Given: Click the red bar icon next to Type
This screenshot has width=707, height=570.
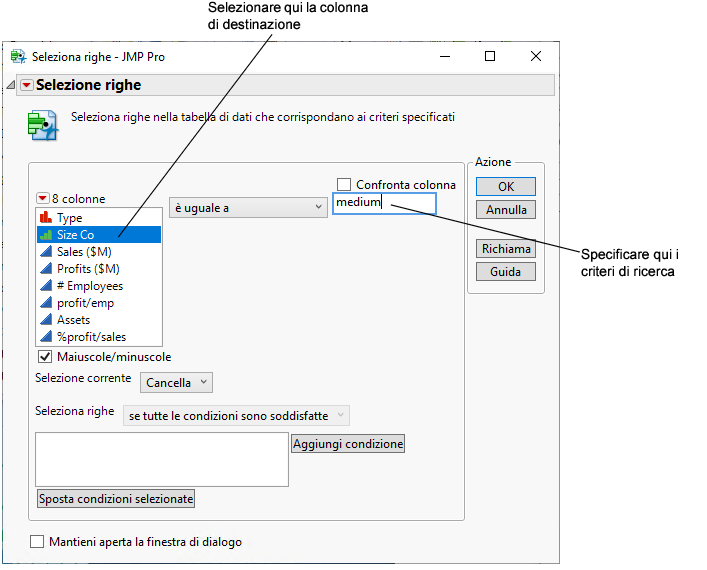Looking at the screenshot, I should 46,217.
